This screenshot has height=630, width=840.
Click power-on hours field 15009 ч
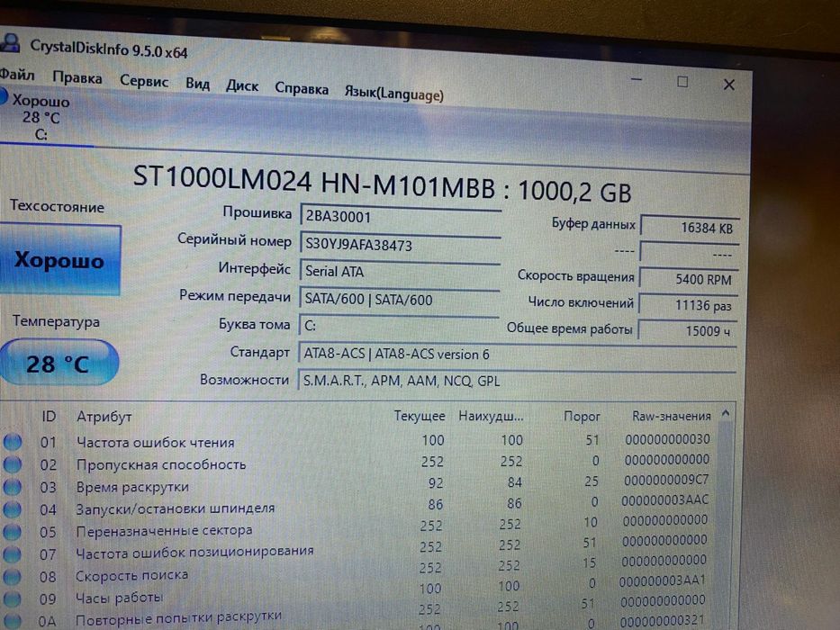(x=688, y=331)
